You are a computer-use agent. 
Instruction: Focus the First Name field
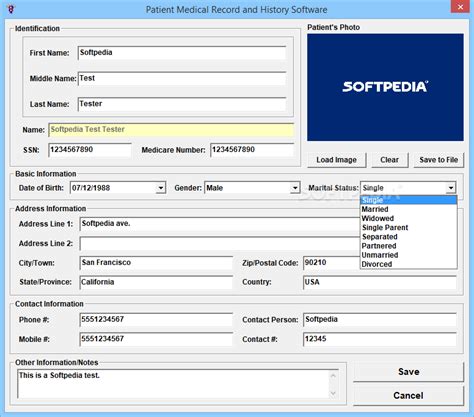(182, 53)
